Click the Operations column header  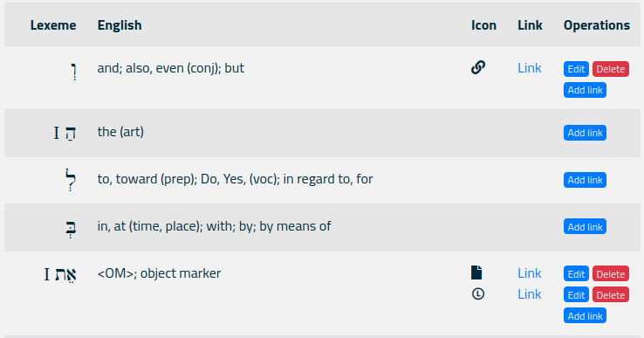tap(597, 25)
